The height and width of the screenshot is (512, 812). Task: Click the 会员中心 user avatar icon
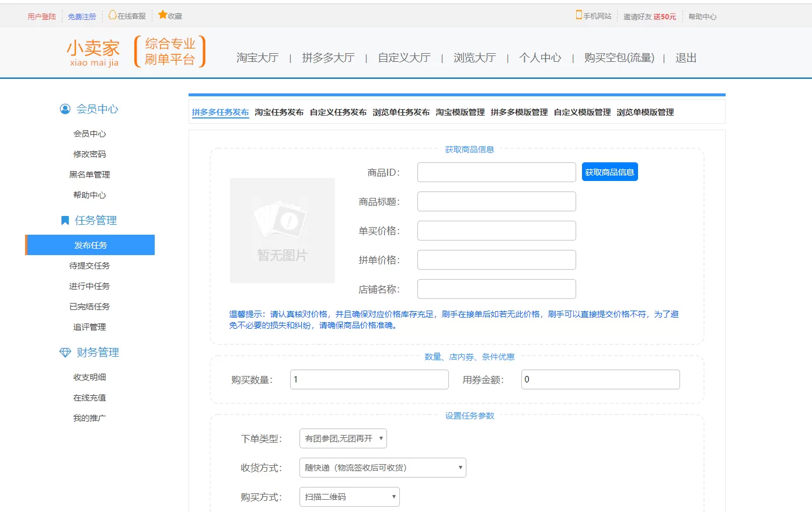point(65,109)
